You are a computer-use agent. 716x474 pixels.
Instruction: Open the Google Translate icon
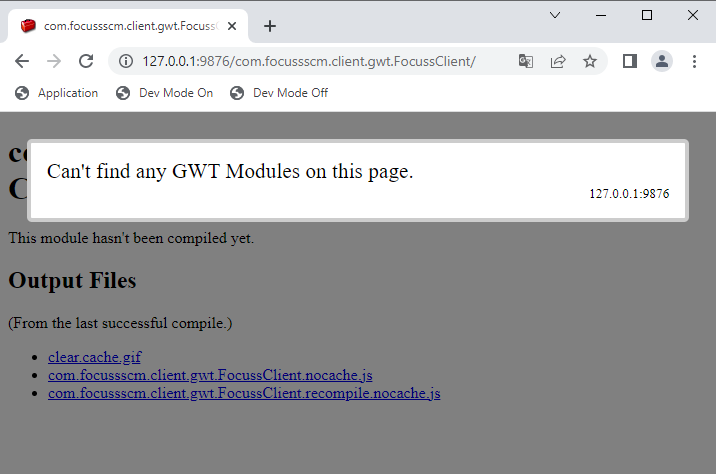coord(526,61)
